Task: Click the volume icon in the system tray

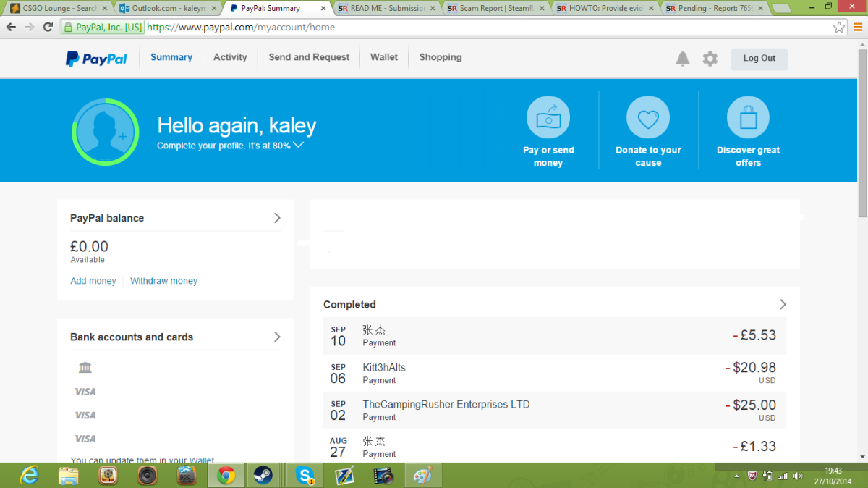Action: (x=798, y=476)
